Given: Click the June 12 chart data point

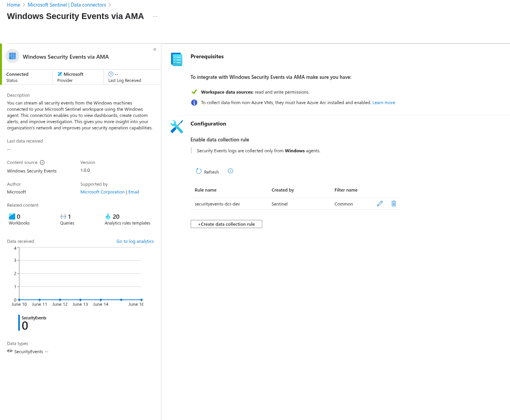Looking at the screenshot, I should tap(60, 300).
